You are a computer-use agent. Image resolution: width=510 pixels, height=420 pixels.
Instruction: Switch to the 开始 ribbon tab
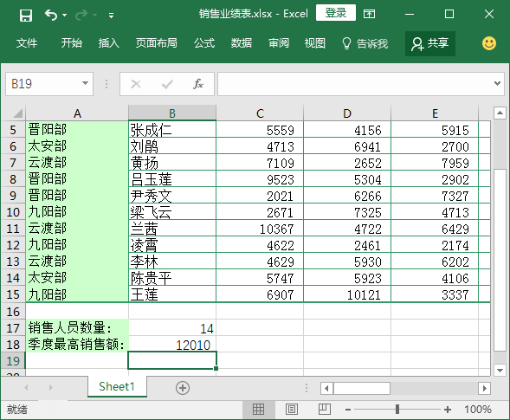click(72, 43)
